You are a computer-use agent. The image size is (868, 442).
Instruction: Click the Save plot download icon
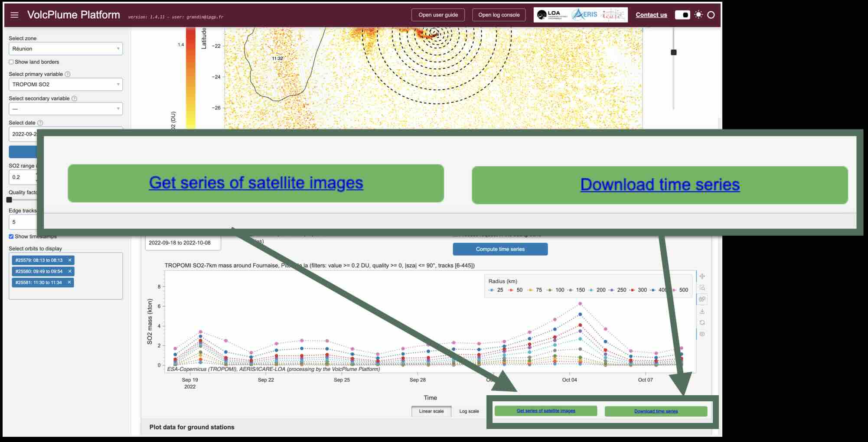pyautogui.click(x=702, y=311)
